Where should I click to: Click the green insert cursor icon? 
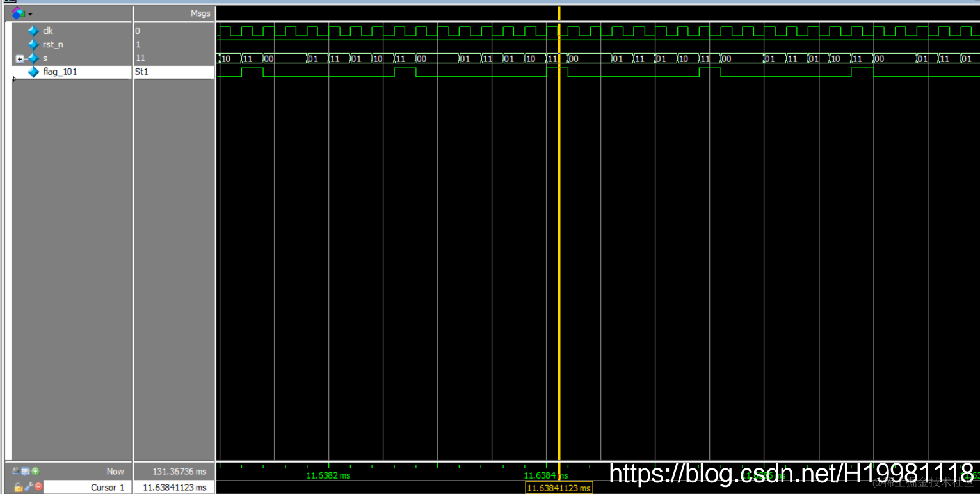(x=35, y=471)
